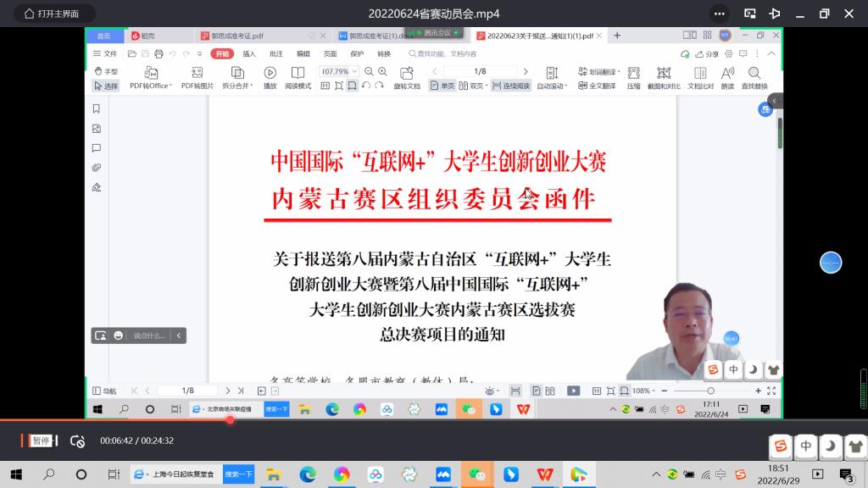Screen dimensions: 868x488
Task: Click the PDF转Office conversion icon
Action: point(151,73)
